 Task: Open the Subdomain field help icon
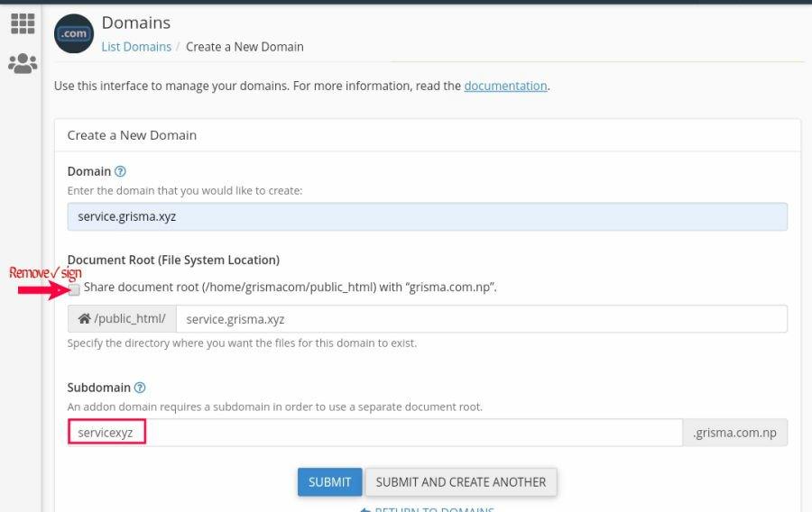[140, 388]
